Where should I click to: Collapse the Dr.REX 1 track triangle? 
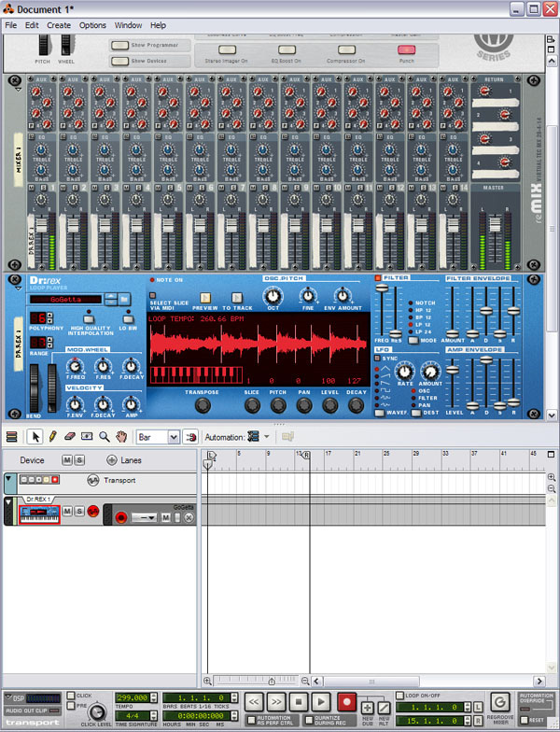(x=8, y=502)
